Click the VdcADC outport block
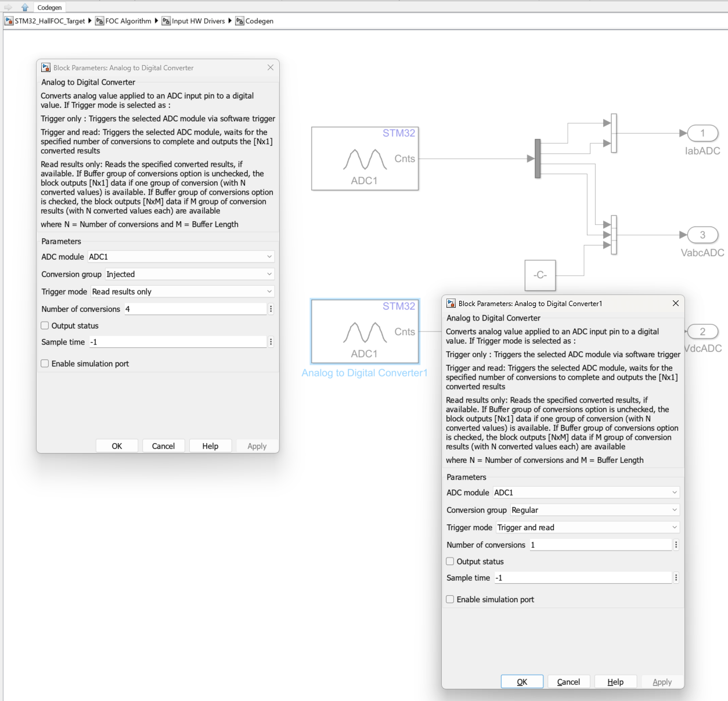This screenshot has width=728, height=701. (x=702, y=331)
